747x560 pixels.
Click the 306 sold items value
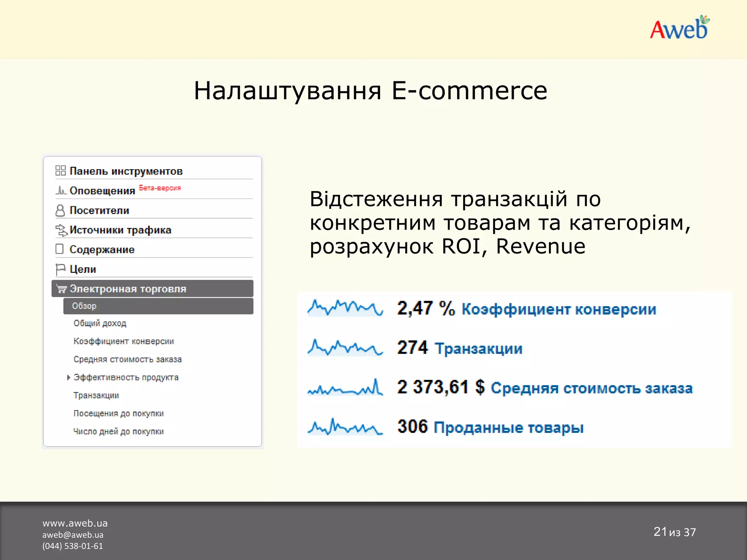point(413,426)
